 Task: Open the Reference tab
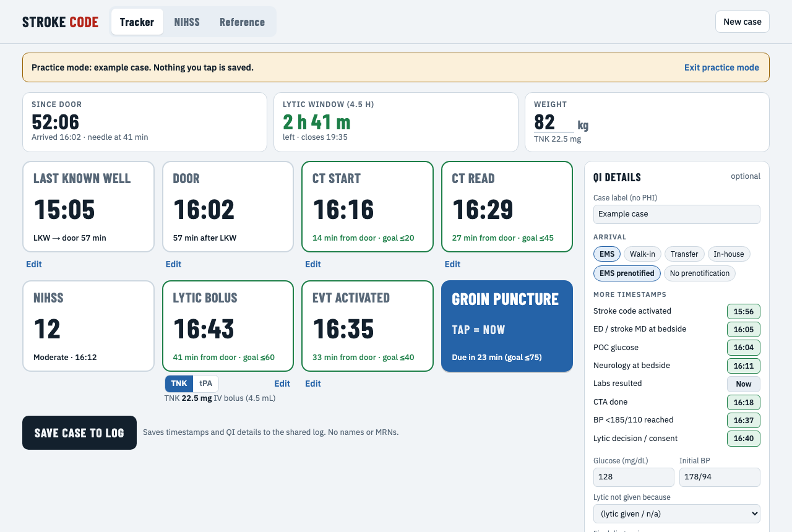click(242, 22)
